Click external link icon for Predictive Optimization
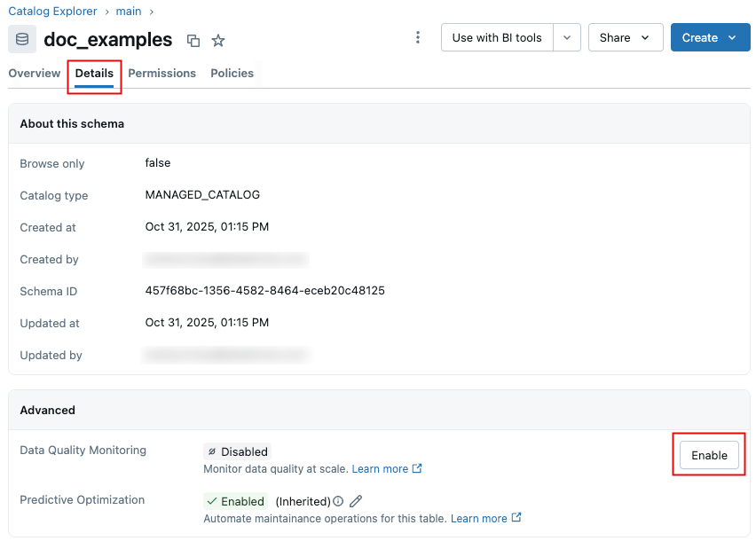This screenshot has height=541, width=756. coord(516,519)
